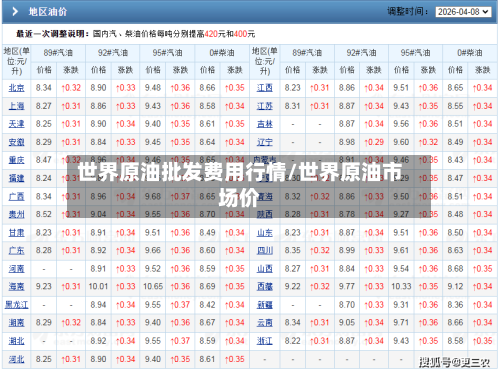Click 海南's 95# price 10.65
500x373 pixels.
pos(153,287)
